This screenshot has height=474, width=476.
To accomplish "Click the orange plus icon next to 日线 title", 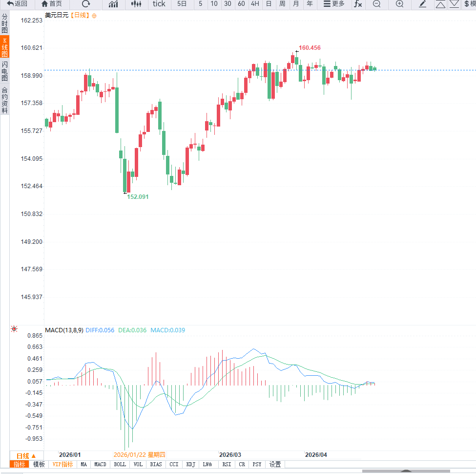I will click(94, 16).
